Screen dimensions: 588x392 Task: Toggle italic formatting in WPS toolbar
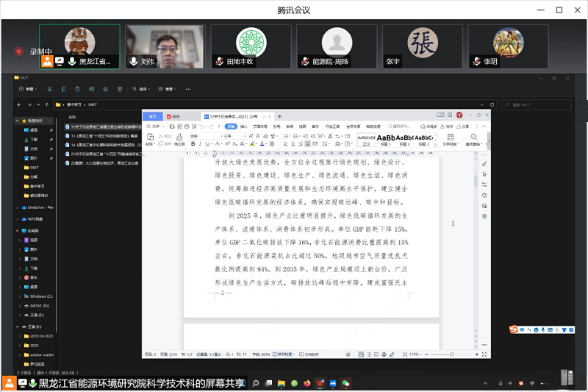point(200,143)
